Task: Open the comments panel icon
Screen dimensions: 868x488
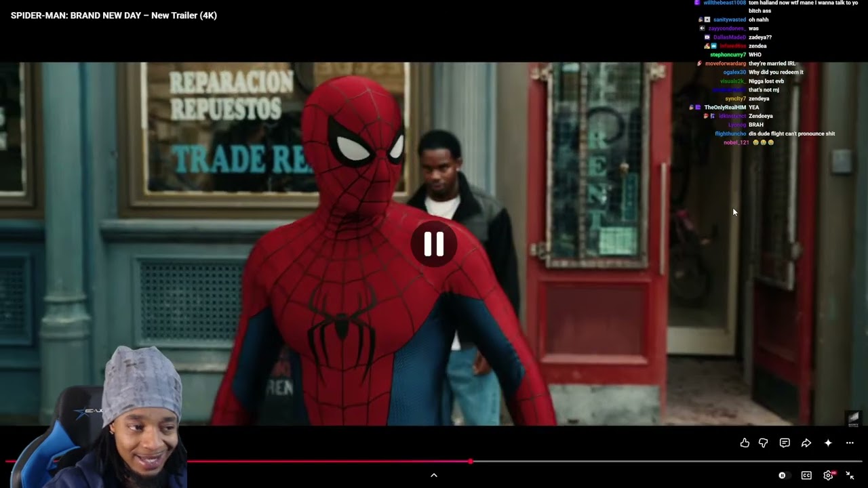Action: pyautogui.click(x=785, y=443)
